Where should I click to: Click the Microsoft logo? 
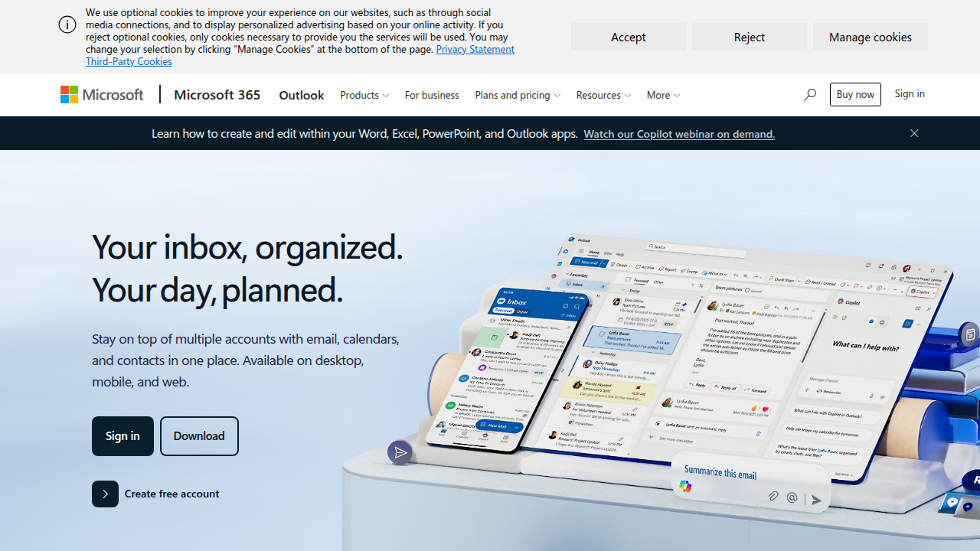102,94
